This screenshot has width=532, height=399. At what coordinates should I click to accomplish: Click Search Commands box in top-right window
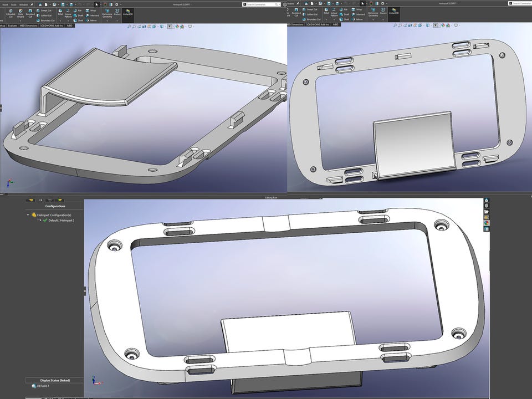coord(520,3)
